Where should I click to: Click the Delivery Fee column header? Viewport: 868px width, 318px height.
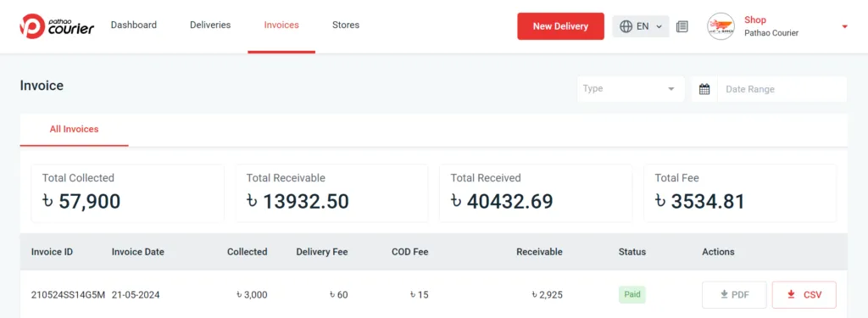pyautogui.click(x=322, y=252)
